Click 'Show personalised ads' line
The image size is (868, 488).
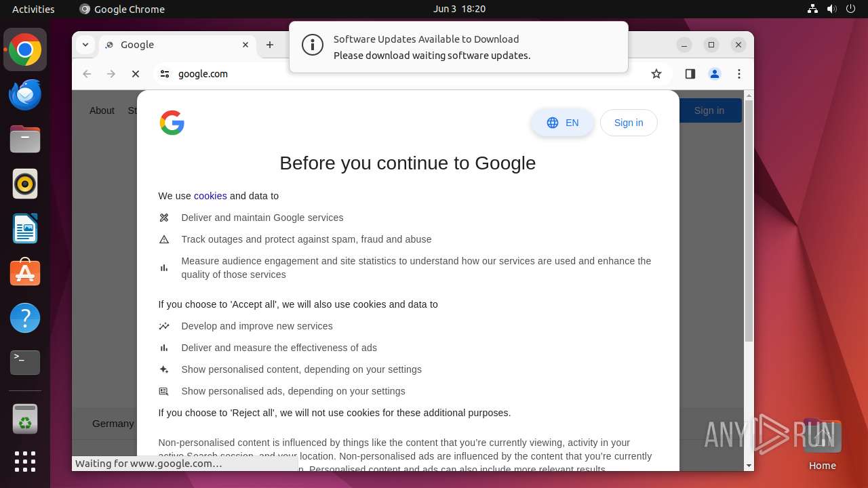[293, 391]
